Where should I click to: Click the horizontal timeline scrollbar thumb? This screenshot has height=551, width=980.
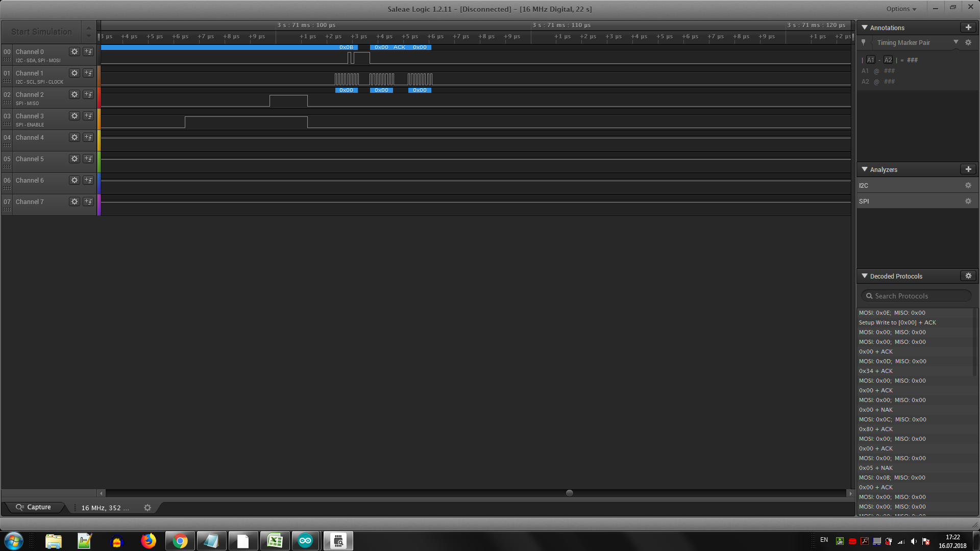click(570, 493)
